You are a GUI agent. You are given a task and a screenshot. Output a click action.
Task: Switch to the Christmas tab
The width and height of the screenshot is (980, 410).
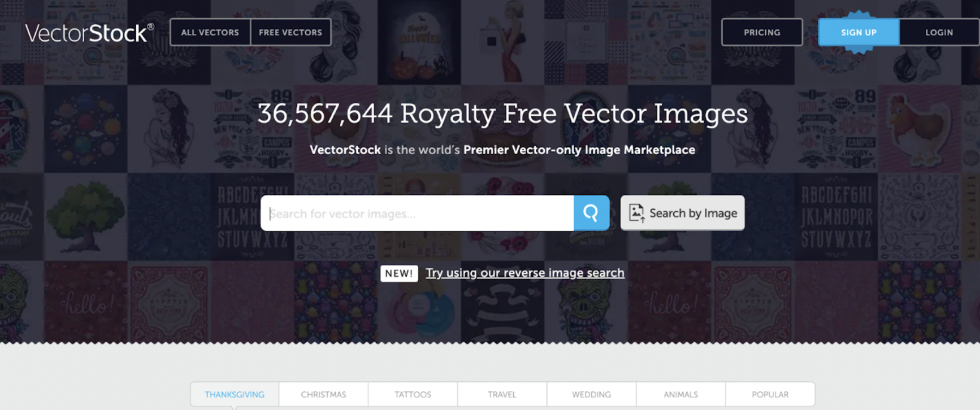click(x=323, y=394)
